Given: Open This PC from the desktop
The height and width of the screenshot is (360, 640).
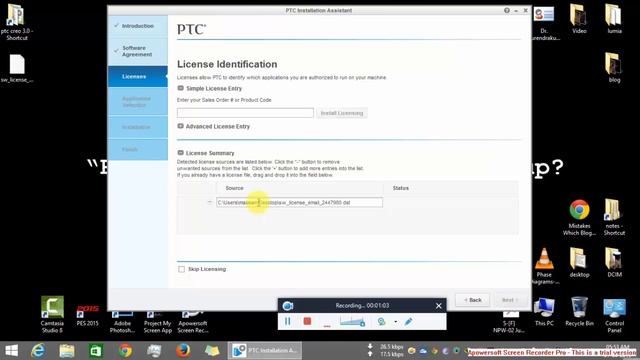Looking at the screenshot, I should click(x=544, y=312).
